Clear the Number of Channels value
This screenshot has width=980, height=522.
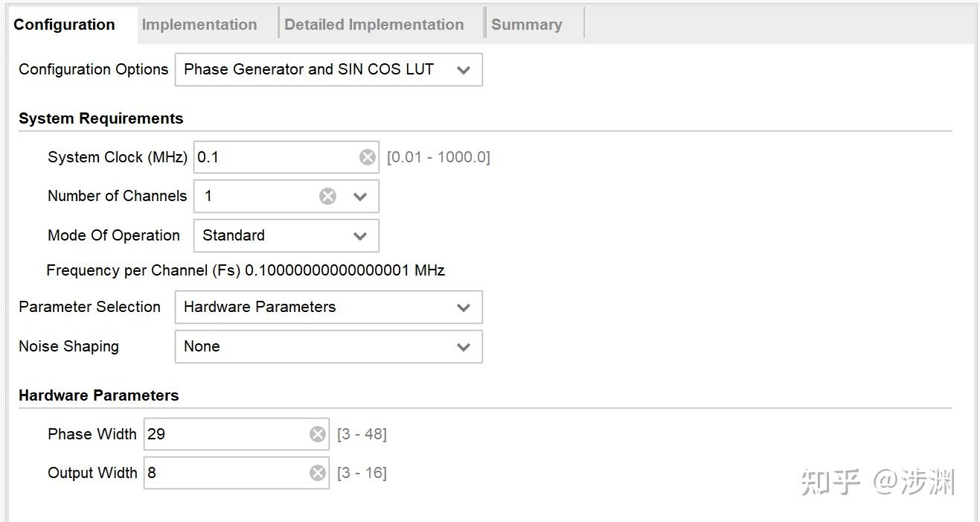327,196
